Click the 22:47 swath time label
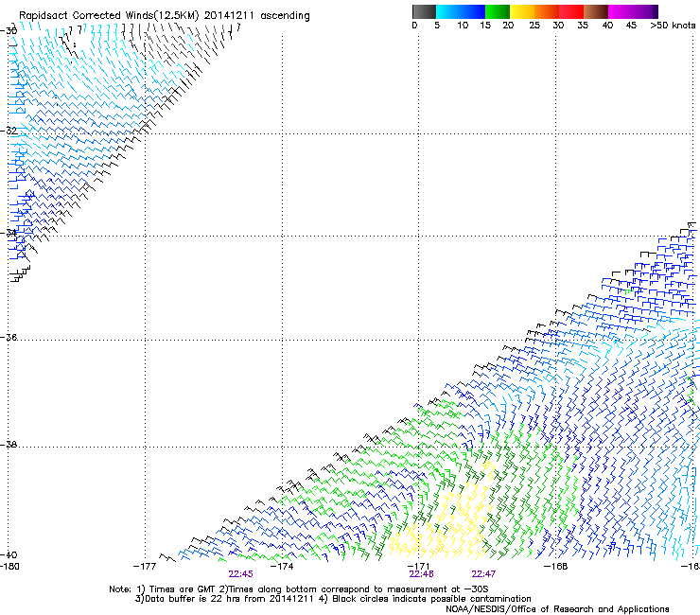The height and width of the screenshot is (615, 700). pos(483,574)
